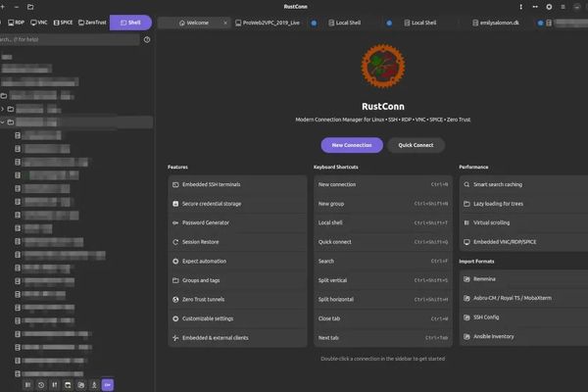Click the sidebar search field
This screenshot has height=392, width=588.
tap(70, 39)
